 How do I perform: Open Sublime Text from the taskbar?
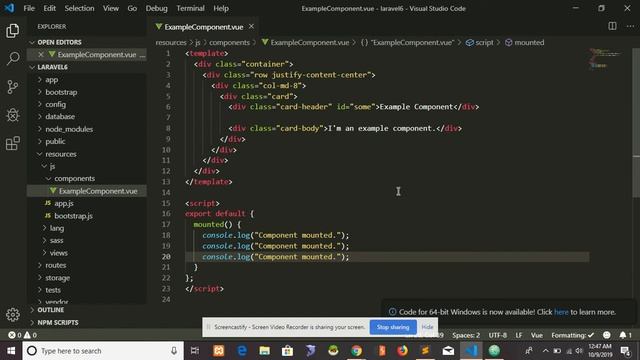[x=425, y=351]
